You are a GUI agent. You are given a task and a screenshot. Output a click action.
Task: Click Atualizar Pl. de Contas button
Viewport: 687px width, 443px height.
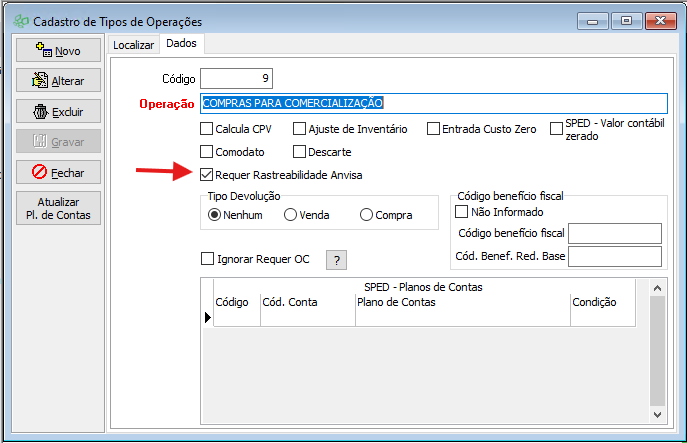coord(58,208)
